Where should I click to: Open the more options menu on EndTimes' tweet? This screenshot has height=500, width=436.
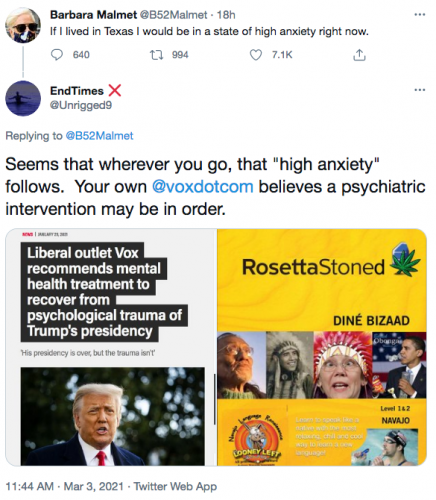(x=420, y=90)
